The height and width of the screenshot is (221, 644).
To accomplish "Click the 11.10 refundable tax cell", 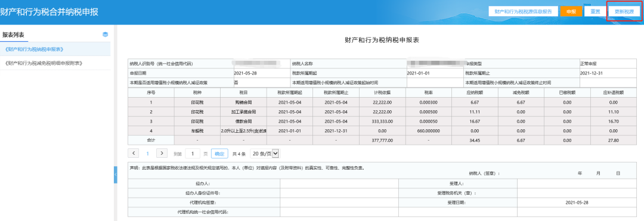I will [x=614, y=111].
